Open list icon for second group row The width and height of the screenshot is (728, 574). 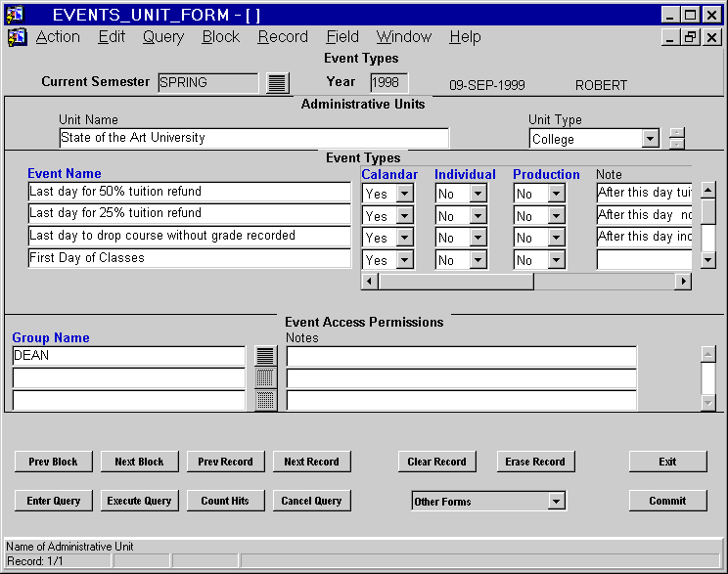[265, 377]
